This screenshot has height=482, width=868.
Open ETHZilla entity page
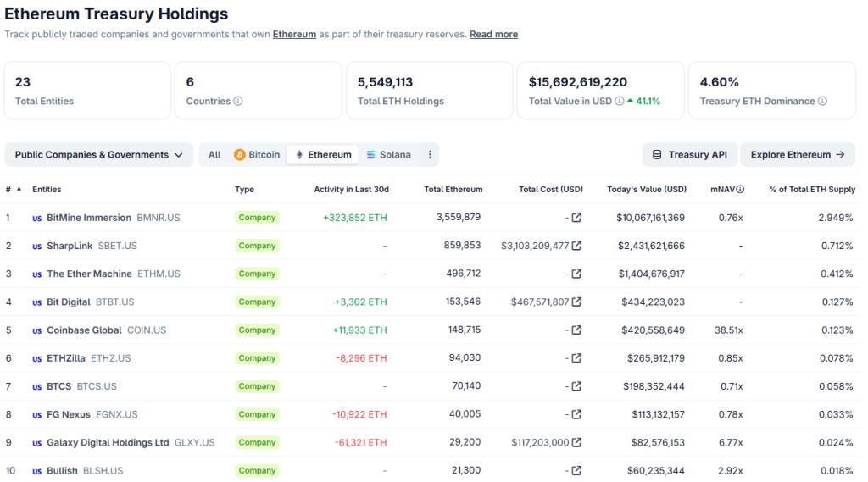66,358
